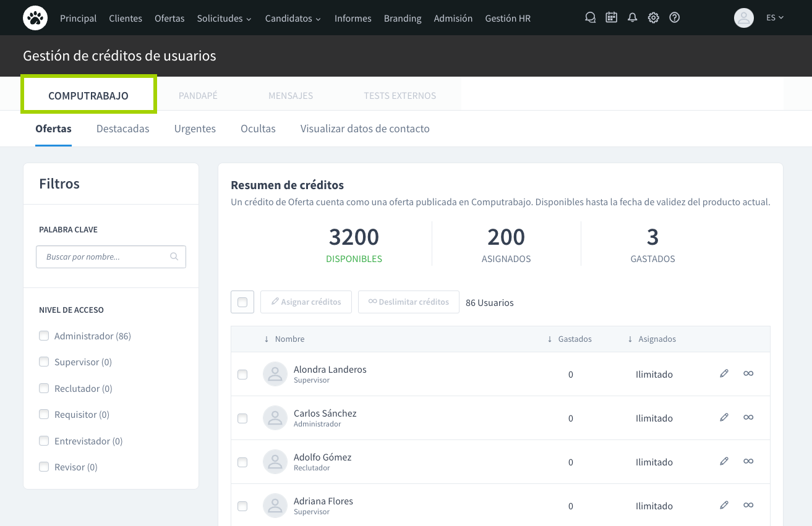
Task: Edit credits for Alondra Landeros
Action: [x=724, y=373]
